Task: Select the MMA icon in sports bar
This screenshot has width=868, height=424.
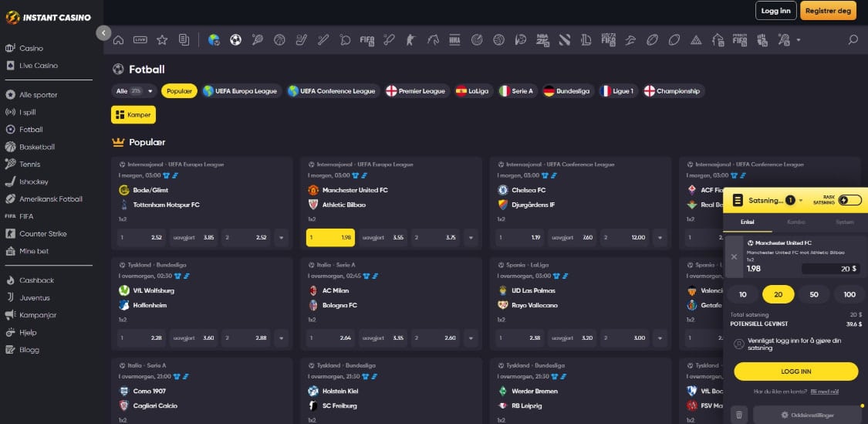Action: 455,40
